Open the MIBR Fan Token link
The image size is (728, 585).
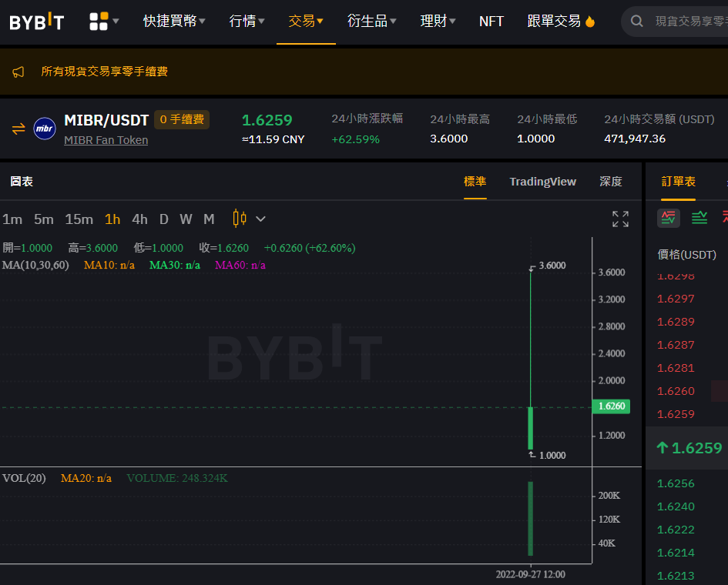pos(106,140)
